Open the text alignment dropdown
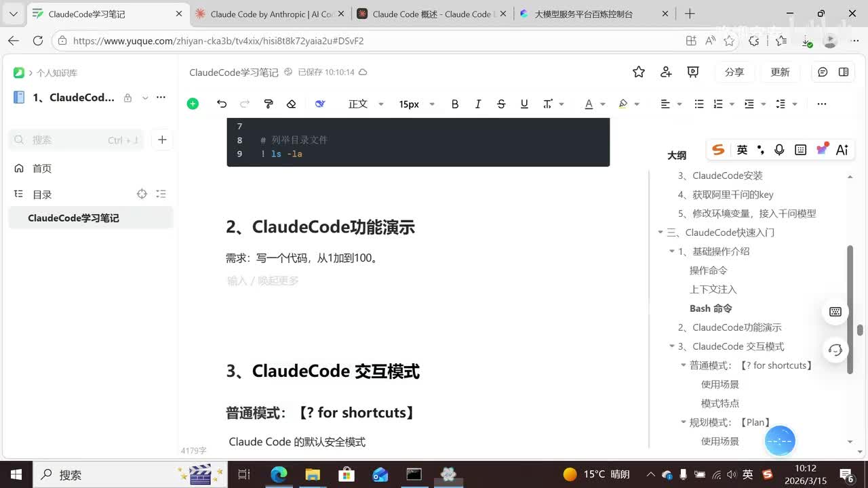Image resolution: width=868 pixels, height=488 pixels. click(x=671, y=104)
